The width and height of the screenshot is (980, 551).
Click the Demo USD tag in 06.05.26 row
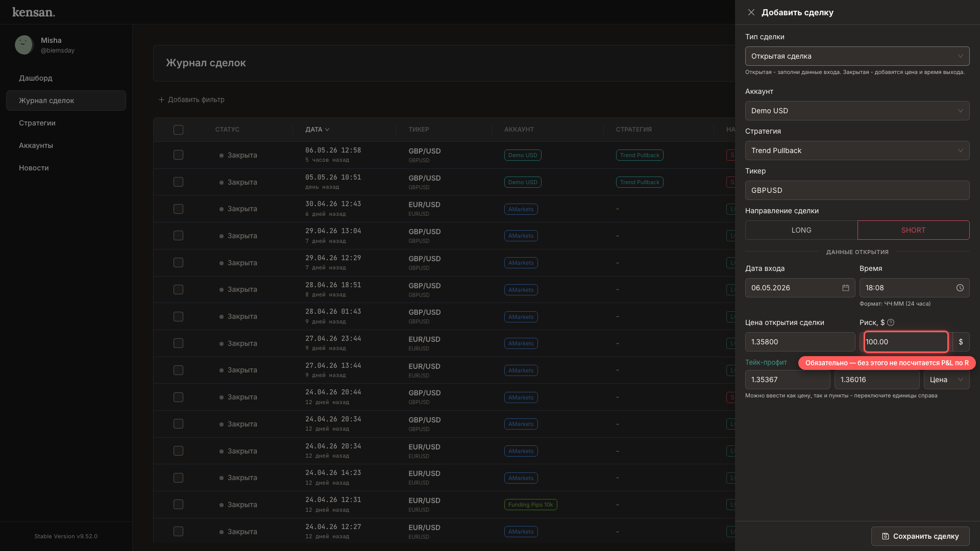(x=523, y=155)
